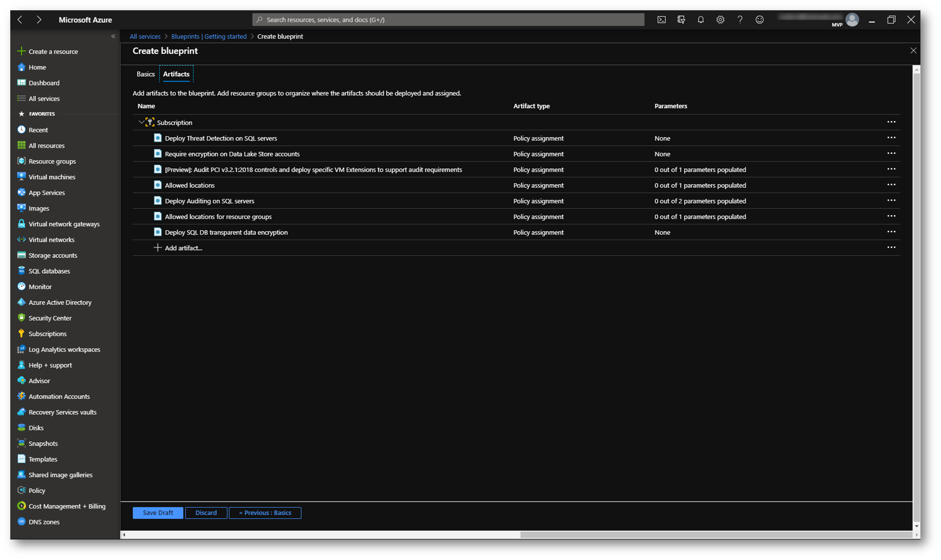Go forward with the forward arrow

tap(39, 20)
